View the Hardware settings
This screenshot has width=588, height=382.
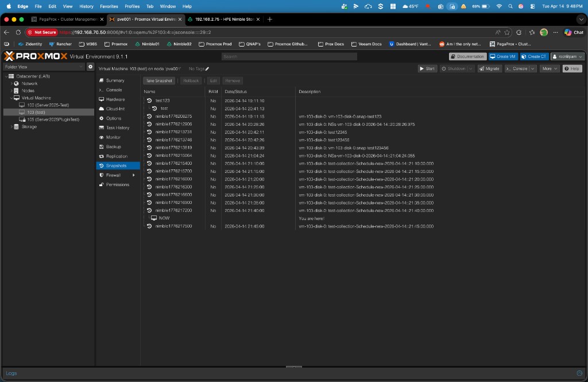[x=117, y=99]
